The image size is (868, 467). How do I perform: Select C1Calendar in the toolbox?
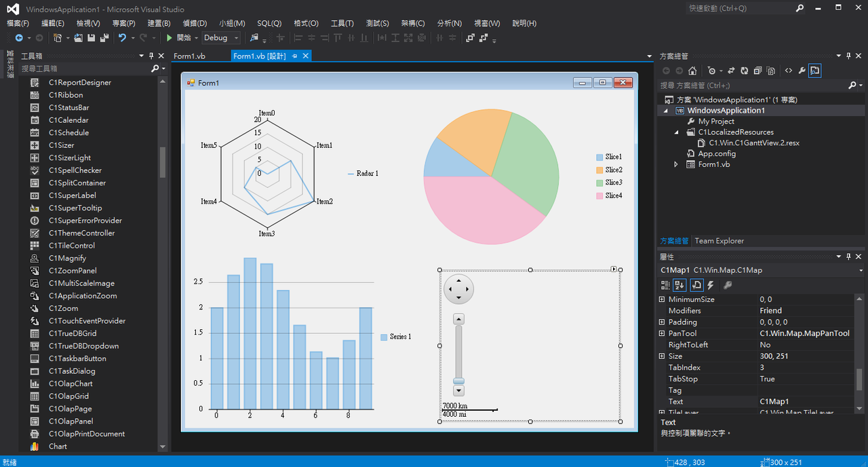[x=68, y=120]
